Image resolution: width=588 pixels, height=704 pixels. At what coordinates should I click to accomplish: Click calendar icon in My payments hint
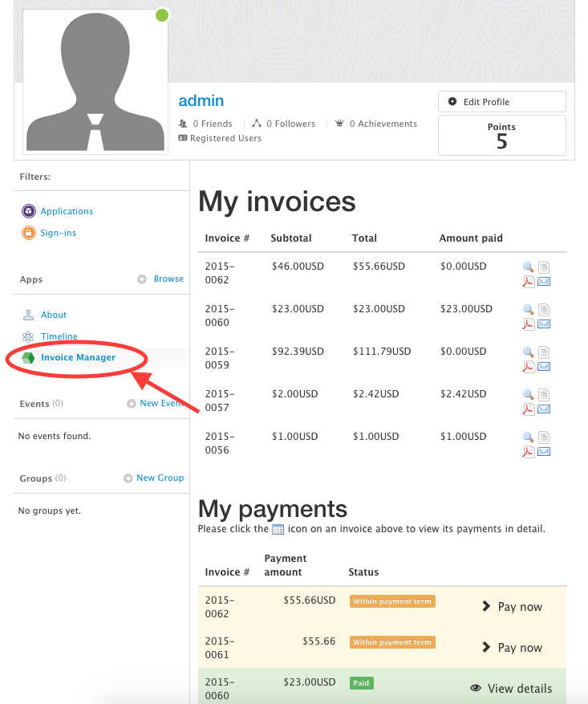tap(278, 529)
